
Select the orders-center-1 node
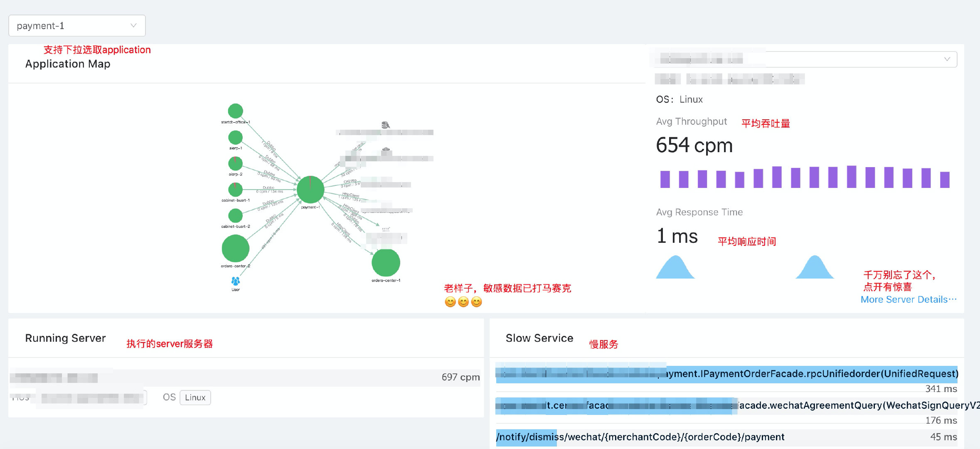pos(386,263)
